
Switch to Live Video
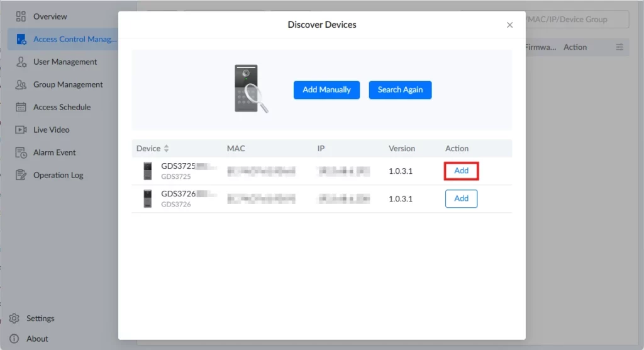click(52, 130)
